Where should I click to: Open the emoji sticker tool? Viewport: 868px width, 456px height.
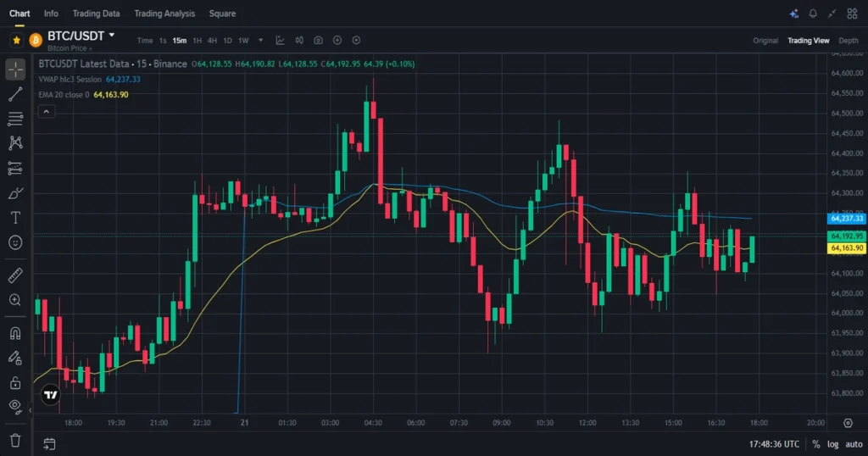coord(15,242)
